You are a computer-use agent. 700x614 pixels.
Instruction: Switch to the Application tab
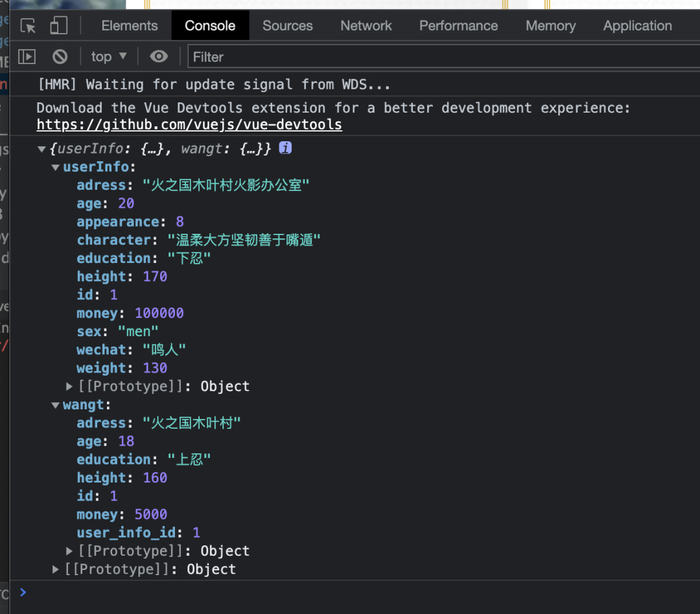point(638,25)
